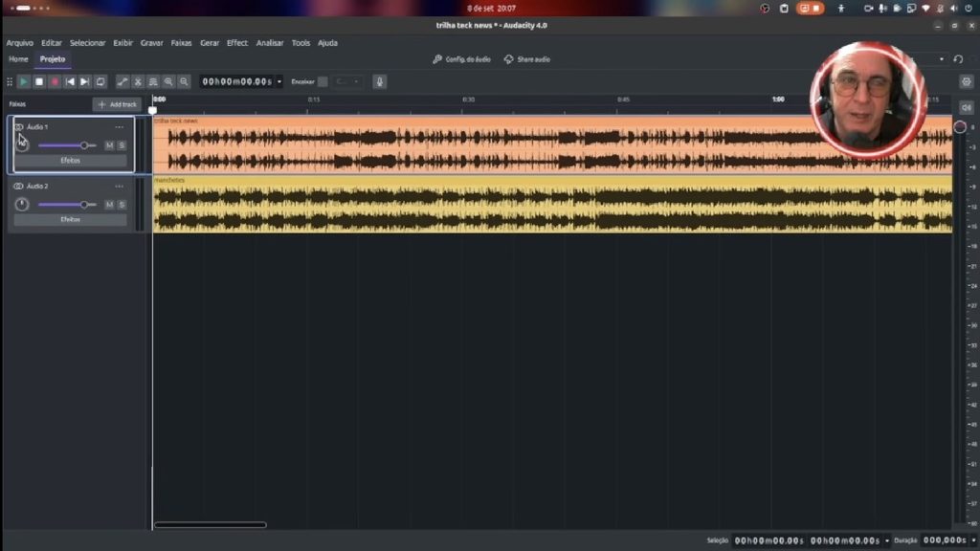Open the Tools menu
Screen dimensions: 980x551
[301, 43]
